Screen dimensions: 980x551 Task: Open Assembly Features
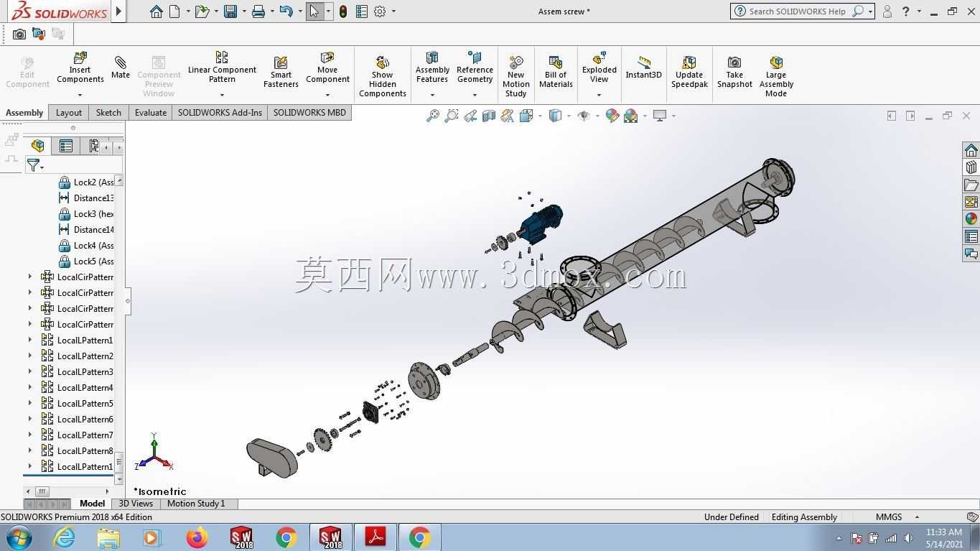tap(432, 67)
